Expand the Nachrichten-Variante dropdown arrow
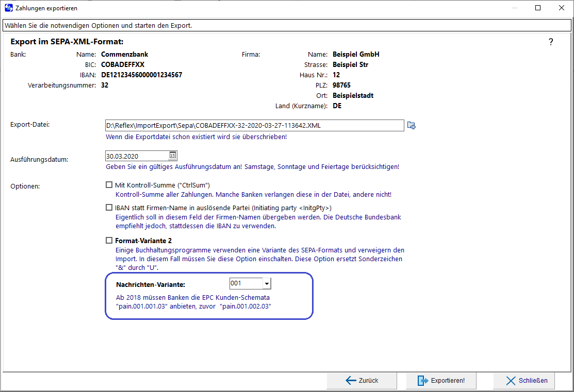This screenshot has width=574, height=392. 267,283
